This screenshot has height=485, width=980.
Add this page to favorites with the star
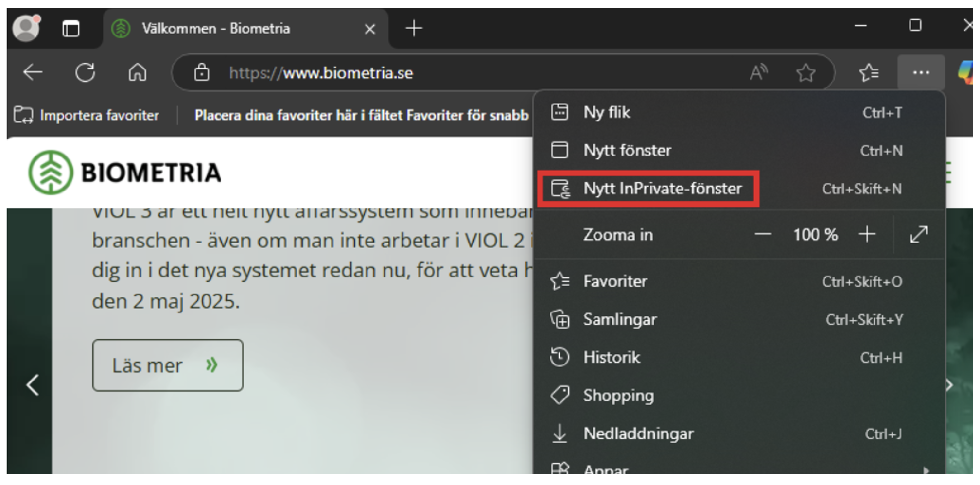[805, 73]
